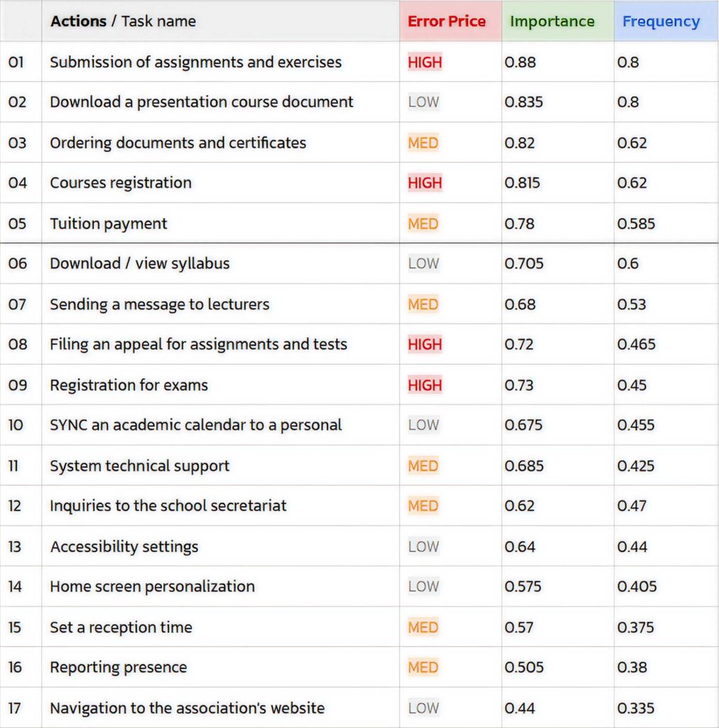Click HIGH tag for Registration for exams
The width and height of the screenshot is (719, 728).
[x=425, y=385]
